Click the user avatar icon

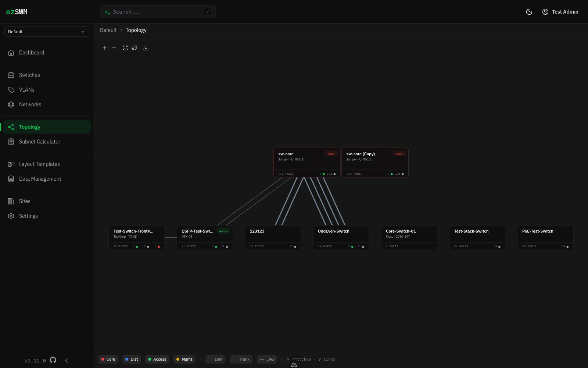545,12
